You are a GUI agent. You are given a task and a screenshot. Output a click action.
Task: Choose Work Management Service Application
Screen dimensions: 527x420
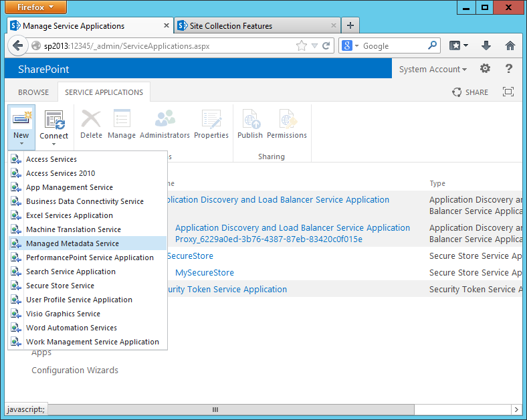click(88, 342)
